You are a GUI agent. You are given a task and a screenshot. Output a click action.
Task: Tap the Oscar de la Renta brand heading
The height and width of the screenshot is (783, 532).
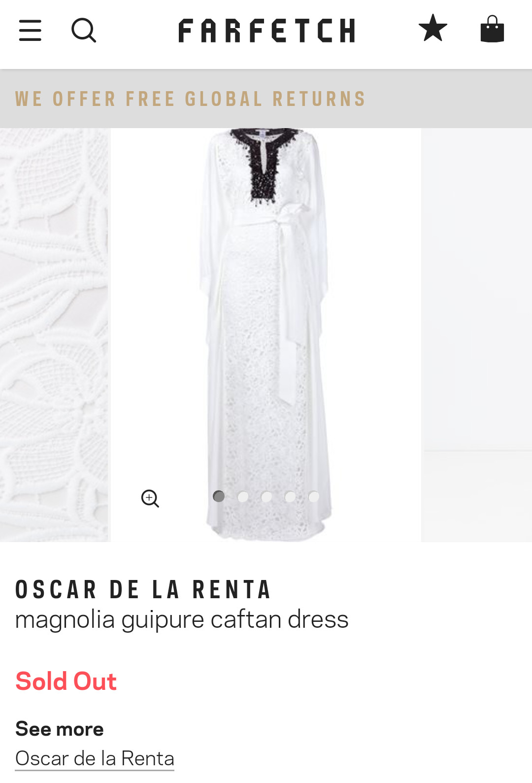coord(143,590)
